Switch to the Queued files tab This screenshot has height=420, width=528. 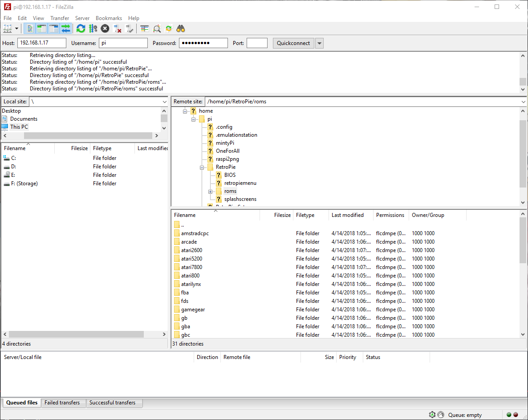[22, 403]
